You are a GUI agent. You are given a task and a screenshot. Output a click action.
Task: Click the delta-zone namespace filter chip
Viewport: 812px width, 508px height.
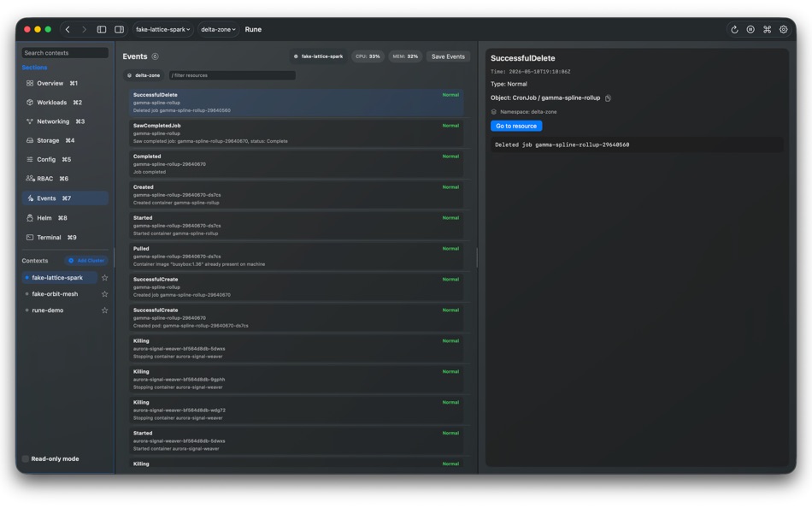tap(144, 75)
